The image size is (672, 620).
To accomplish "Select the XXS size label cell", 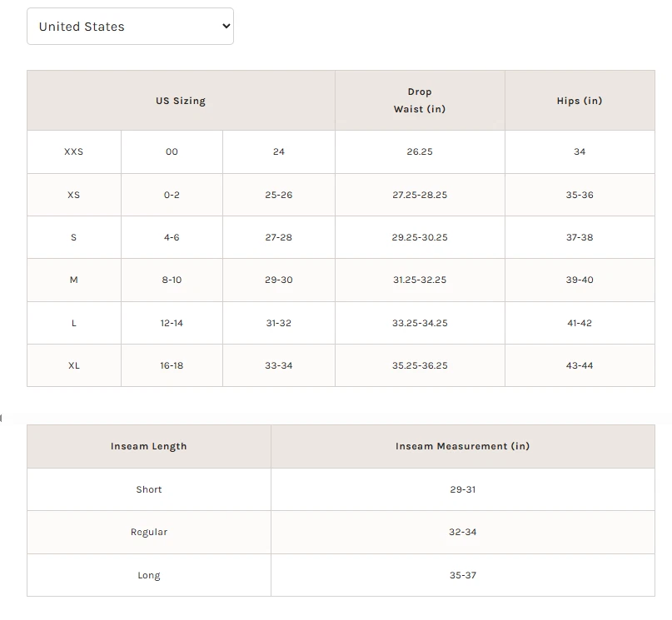I will pyautogui.click(x=74, y=152).
